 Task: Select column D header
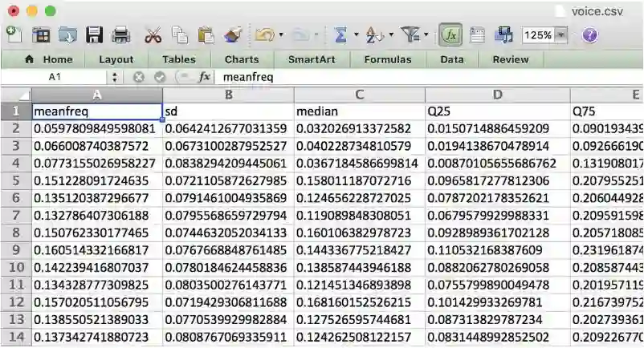click(x=497, y=95)
